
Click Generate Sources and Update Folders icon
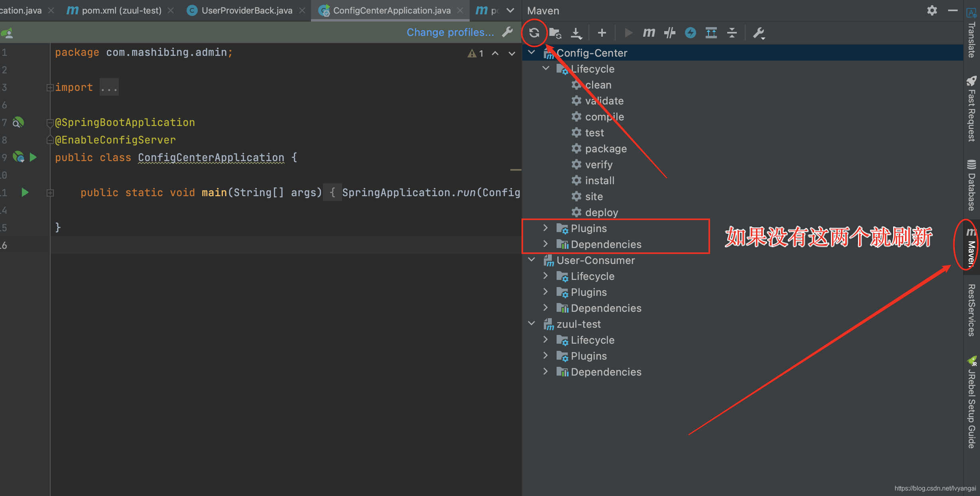tap(555, 33)
